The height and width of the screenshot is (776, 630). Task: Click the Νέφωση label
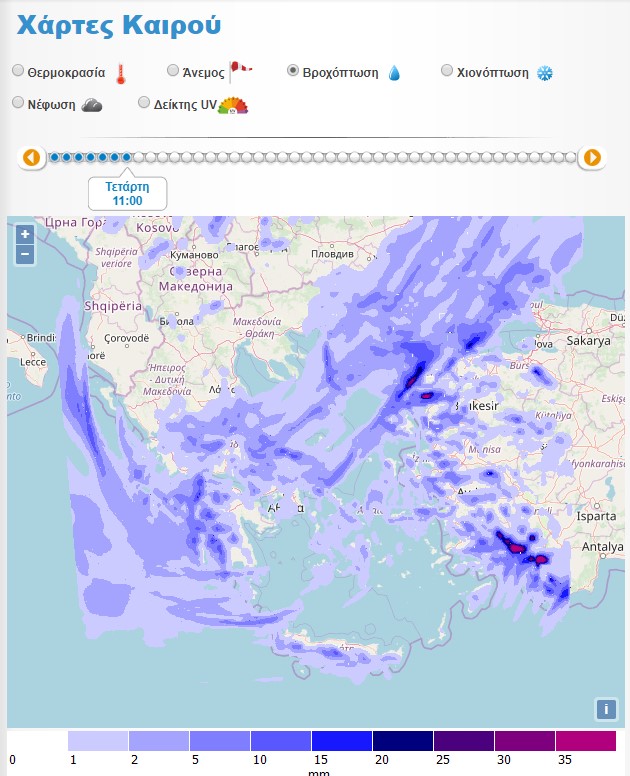tap(51, 105)
